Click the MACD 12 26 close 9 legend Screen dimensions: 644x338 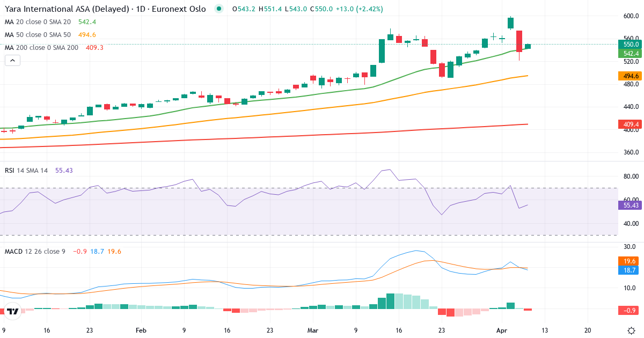tap(35, 251)
